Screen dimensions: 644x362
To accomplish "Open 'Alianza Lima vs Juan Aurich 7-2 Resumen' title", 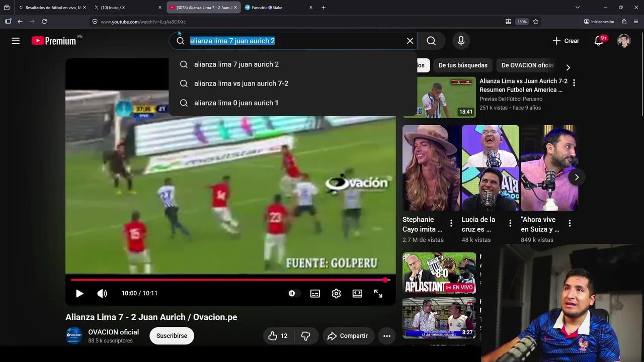I will tap(523, 85).
